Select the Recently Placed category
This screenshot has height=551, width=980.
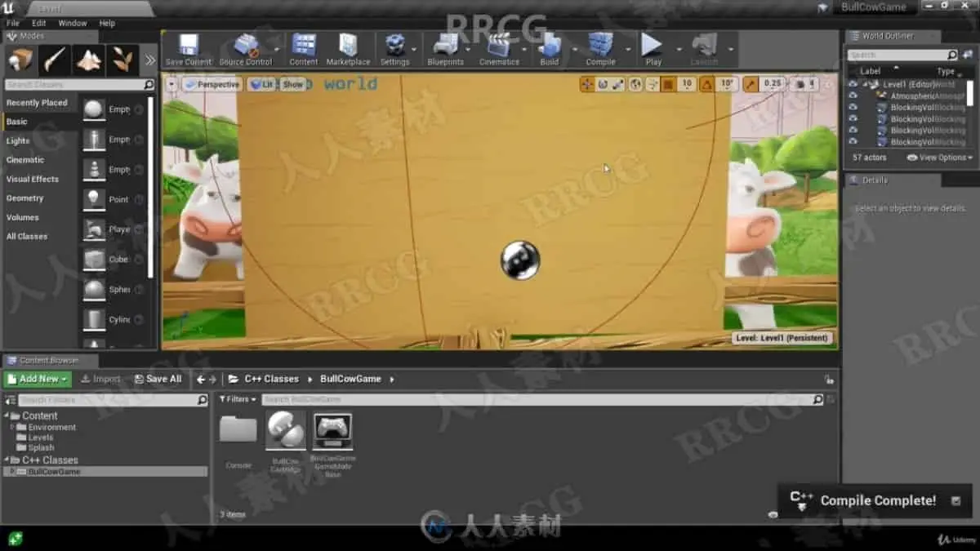click(37, 103)
